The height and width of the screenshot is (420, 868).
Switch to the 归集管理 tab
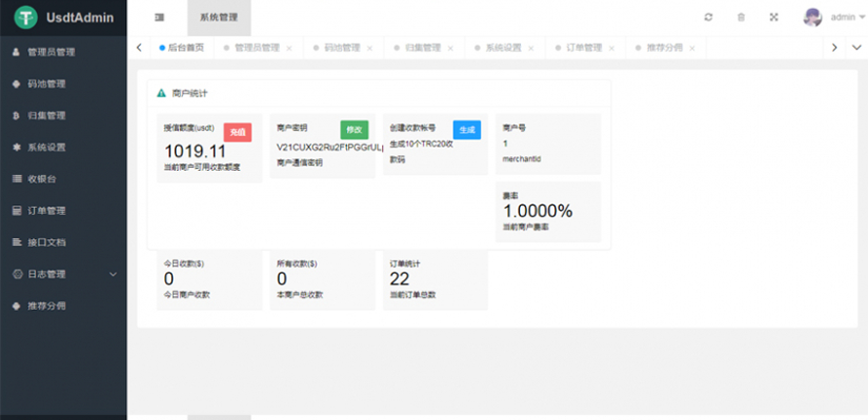click(423, 48)
